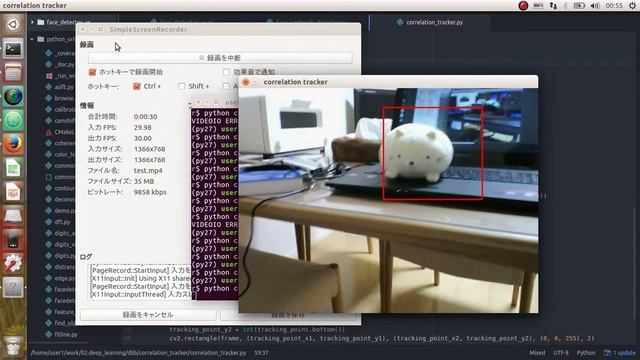Click the dark globe dock icon
This screenshot has width=640, height=360.
click(x=13, y=97)
